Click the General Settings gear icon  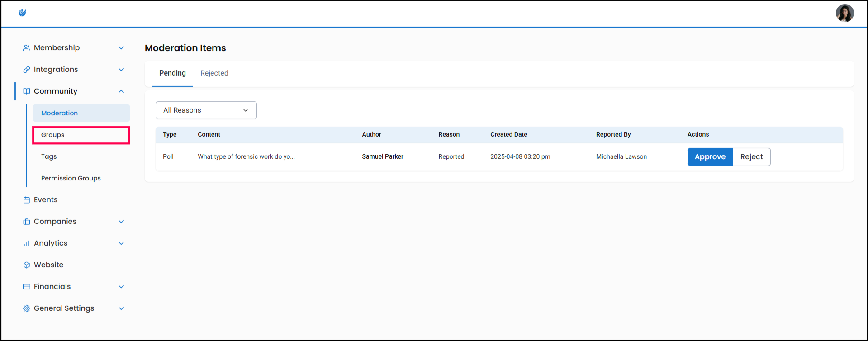27,308
